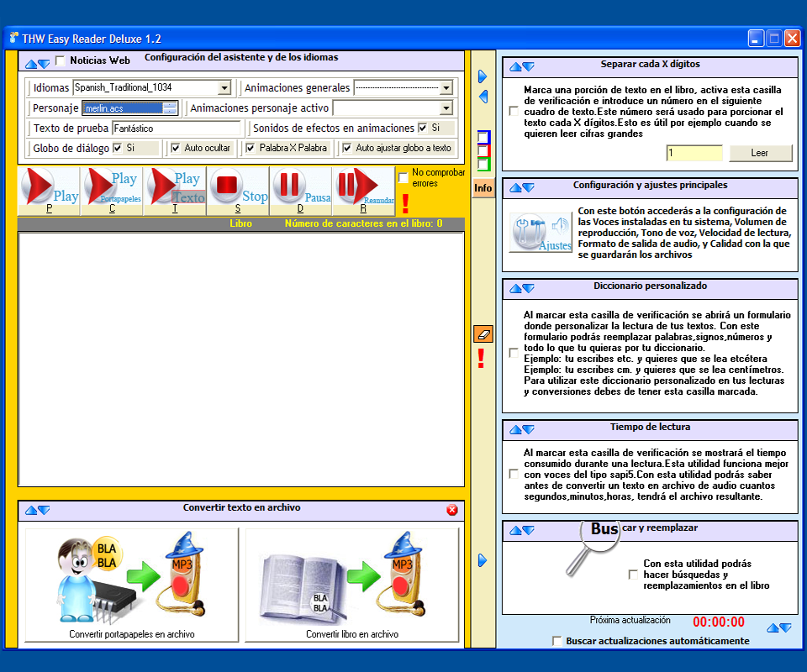Tick the red-bordered checkbox in middle strip
The width and height of the screenshot is (807, 672).
[483, 151]
